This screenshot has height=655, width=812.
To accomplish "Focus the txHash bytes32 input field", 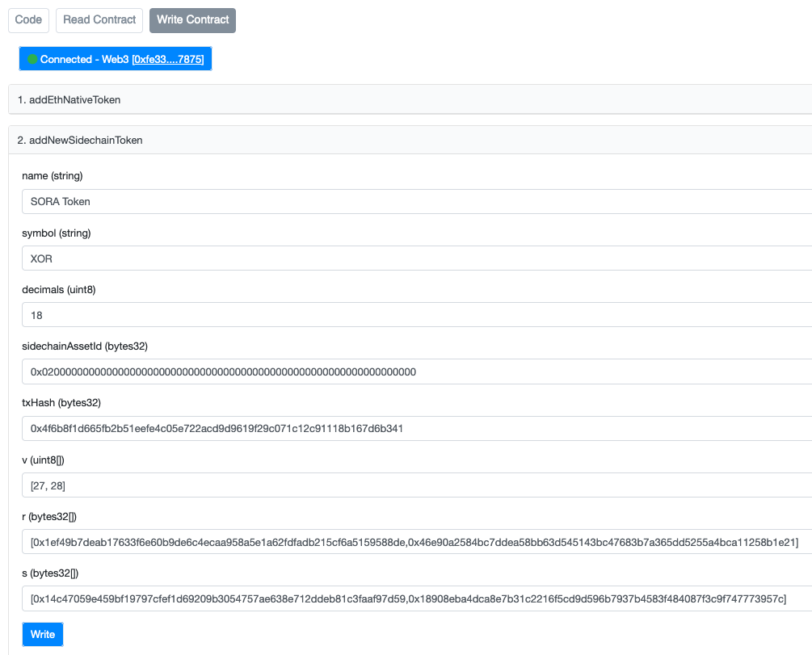I will pyautogui.click(x=417, y=428).
